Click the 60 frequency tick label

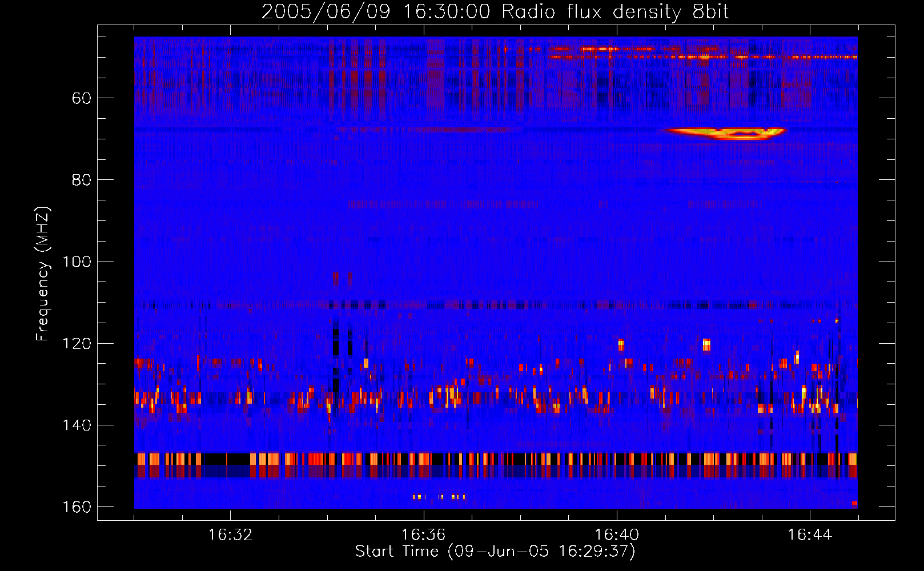pos(82,98)
